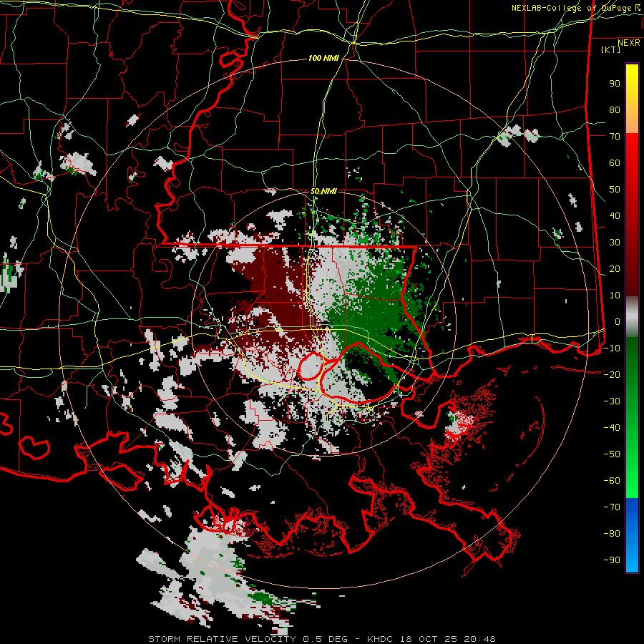Click the "STORM RELATIVE VELOCITY" footer text
The height and width of the screenshot is (644, 644).
pos(222,639)
